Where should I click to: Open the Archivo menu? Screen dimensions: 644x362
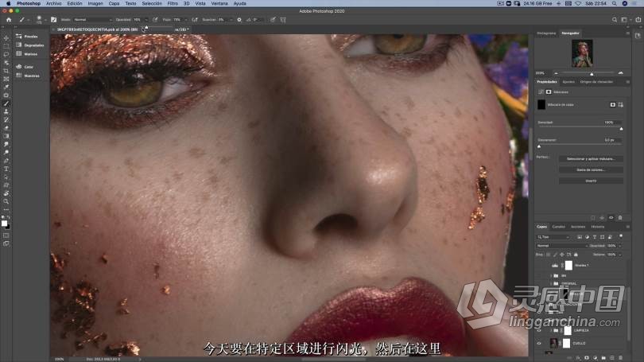coord(53,3)
